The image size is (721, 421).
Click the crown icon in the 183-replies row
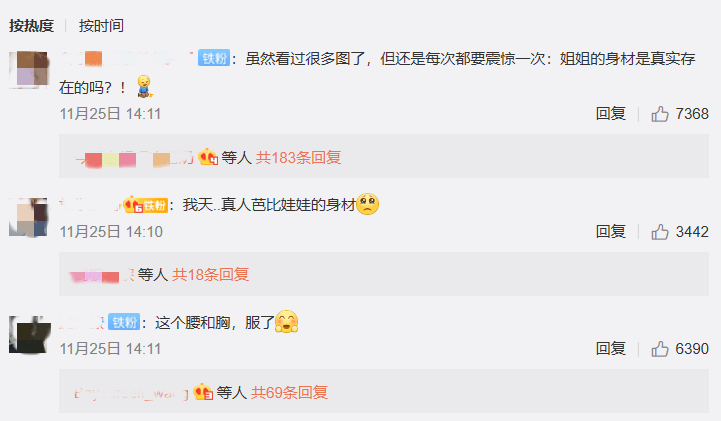pos(208,158)
